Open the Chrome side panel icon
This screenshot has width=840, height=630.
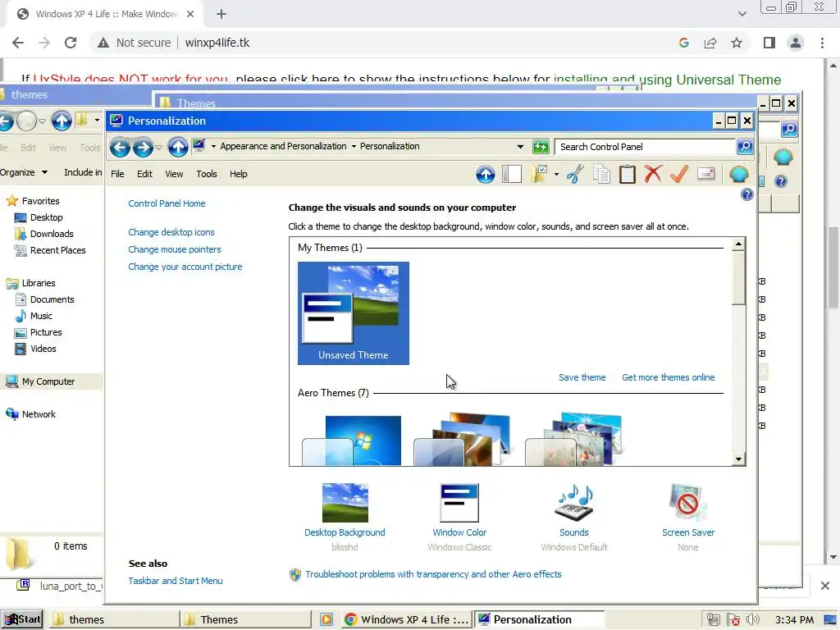[x=769, y=43]
